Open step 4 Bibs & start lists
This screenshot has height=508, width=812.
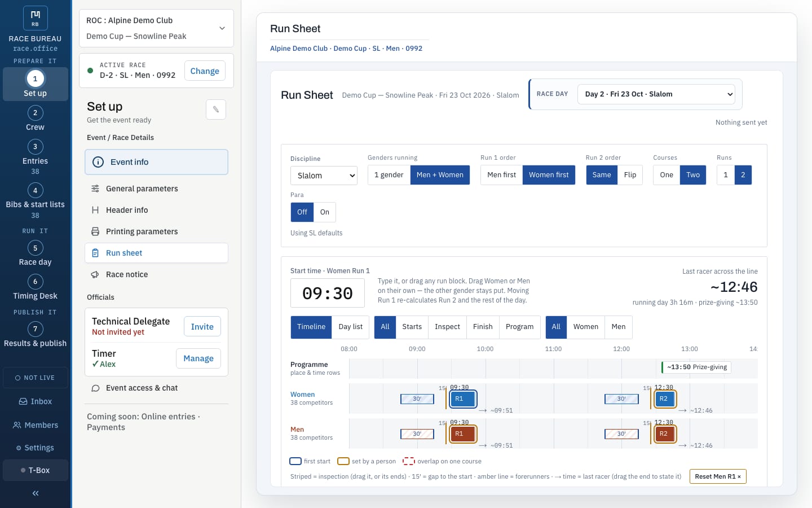pos(35,201)
